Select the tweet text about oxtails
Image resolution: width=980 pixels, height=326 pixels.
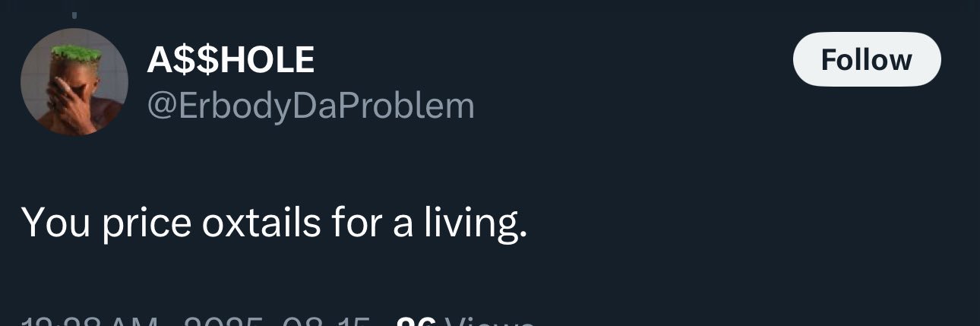point(273,223)
